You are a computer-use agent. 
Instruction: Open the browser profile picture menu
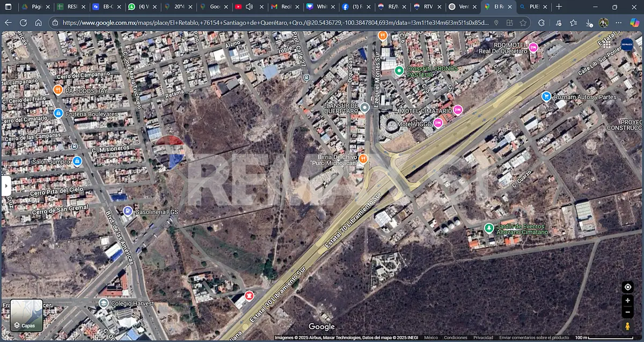coord(604,23)
